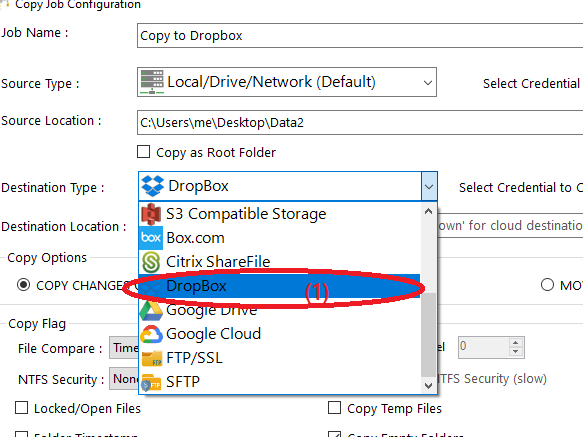This screenshot has width=583, height=437.
Task: Click the Select Credential label beside Source Type
Action: click(x=531, y=83)
